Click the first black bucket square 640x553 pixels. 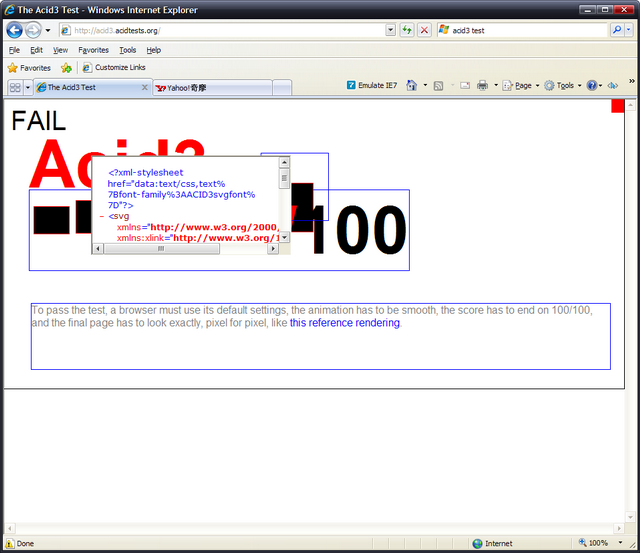point(51,220)
